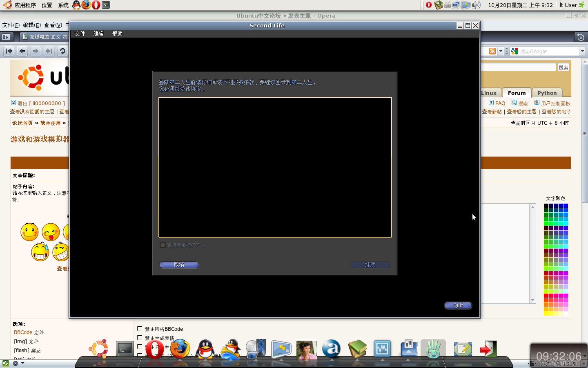Open Opera 编辑(E) menu
The image size is (588, 368).
32,25
